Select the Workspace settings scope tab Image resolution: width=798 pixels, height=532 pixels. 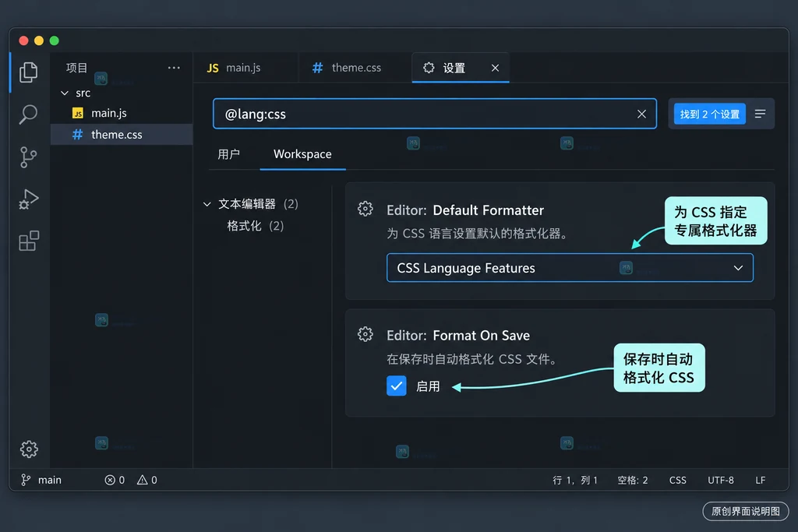point(302,154)
